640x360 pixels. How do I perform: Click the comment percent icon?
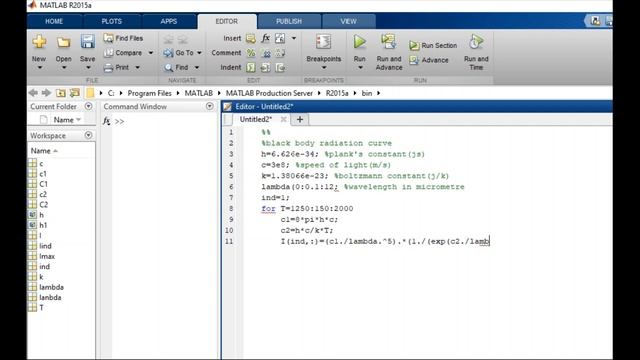(x=251, y=53)
